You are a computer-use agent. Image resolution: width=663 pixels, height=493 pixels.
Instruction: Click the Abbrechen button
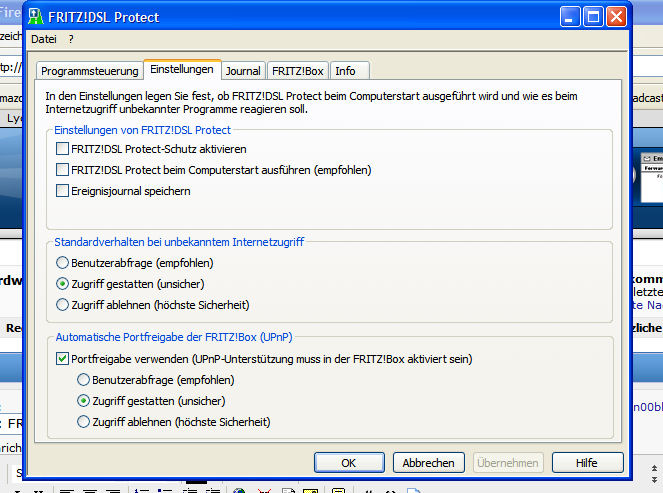428,463
